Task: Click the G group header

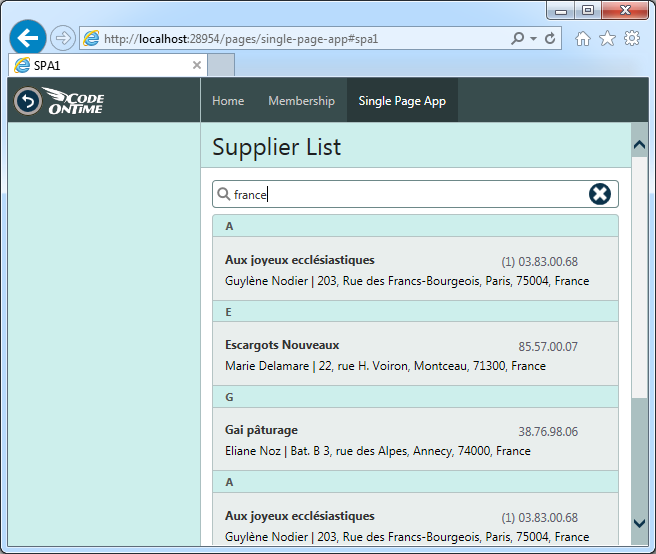Action: (x=415, y=397)
